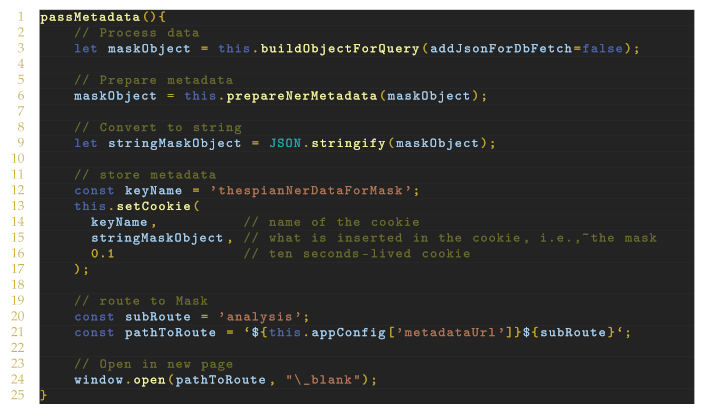Click the '// name of the cookie' comment
702x414 pixels.
(331, 222)
